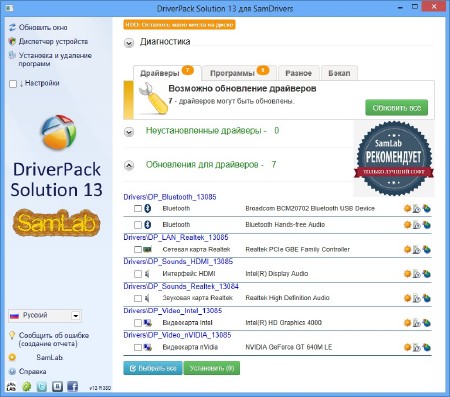Click the Выбрать все button
This screenshot has width=450, height=397.
click(x=153, y=368)
